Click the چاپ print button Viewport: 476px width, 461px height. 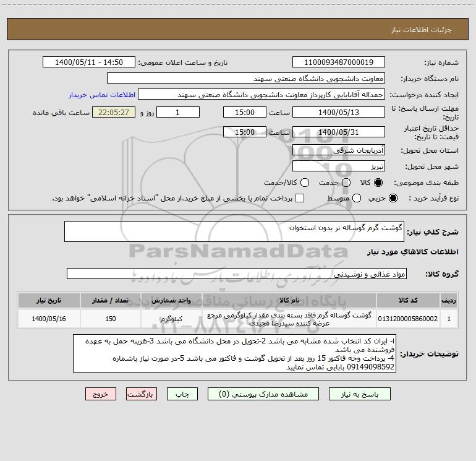[x=182, y=394]
